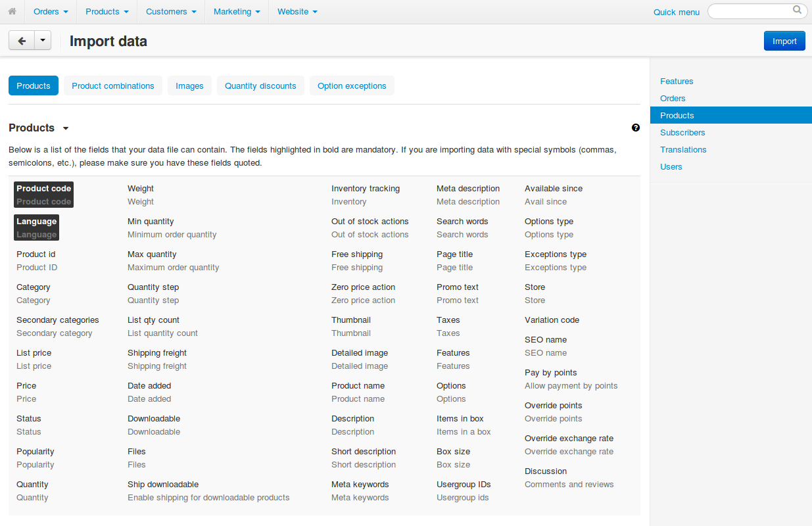Viewport: 812px width, 526px height.
Task: Open the Orders menu
Action: pos(51,12)
